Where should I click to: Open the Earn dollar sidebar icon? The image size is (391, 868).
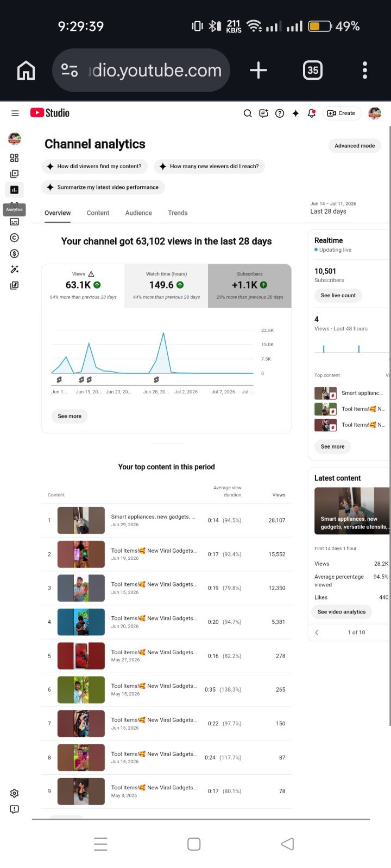(x=15, y=253)
